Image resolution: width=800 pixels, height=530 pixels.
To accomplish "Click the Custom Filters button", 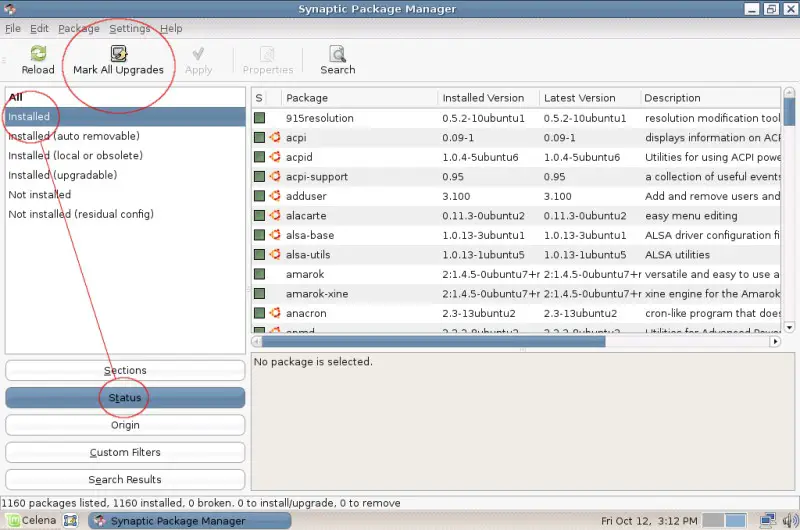I will [125, 452].
